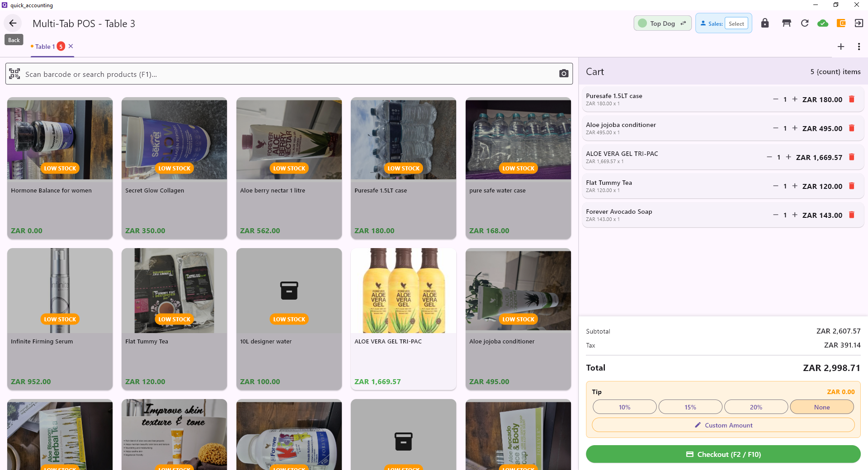Screen dimensions: 868x470
Task: Select the 10% tip option
Action: 624,407
